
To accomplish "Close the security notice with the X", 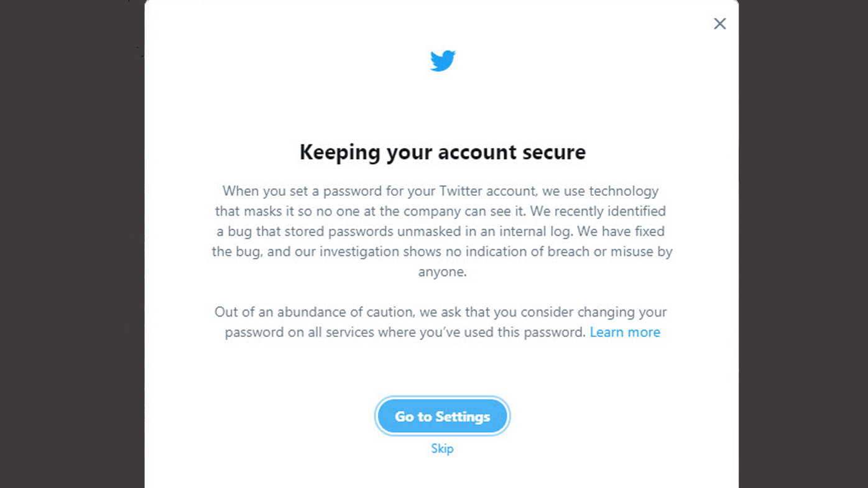I will click(719, 24).
